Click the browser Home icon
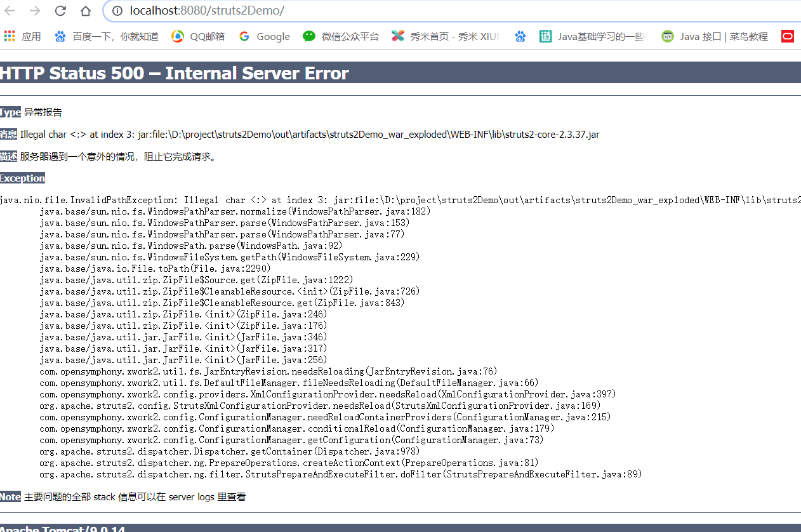801x532 pixels. pos(86,10)
